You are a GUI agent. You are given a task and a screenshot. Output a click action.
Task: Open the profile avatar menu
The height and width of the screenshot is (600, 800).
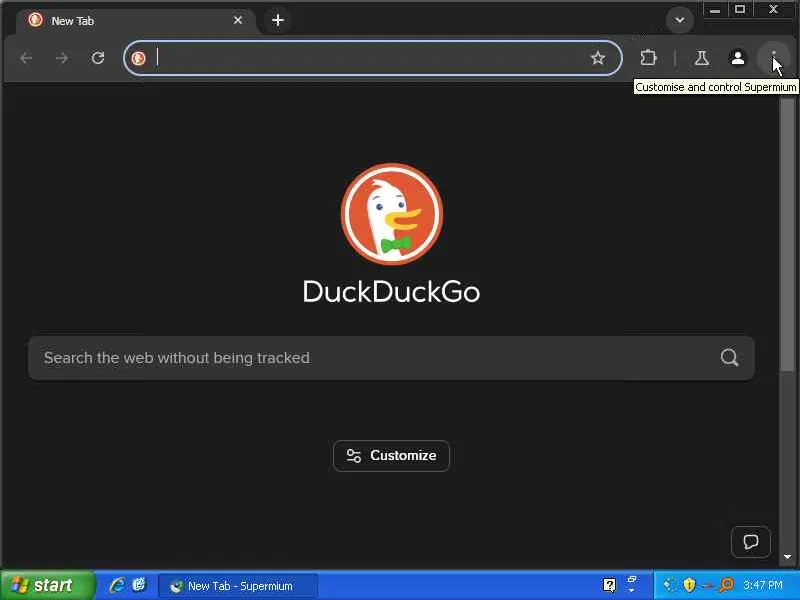click(x=738, y=58)
